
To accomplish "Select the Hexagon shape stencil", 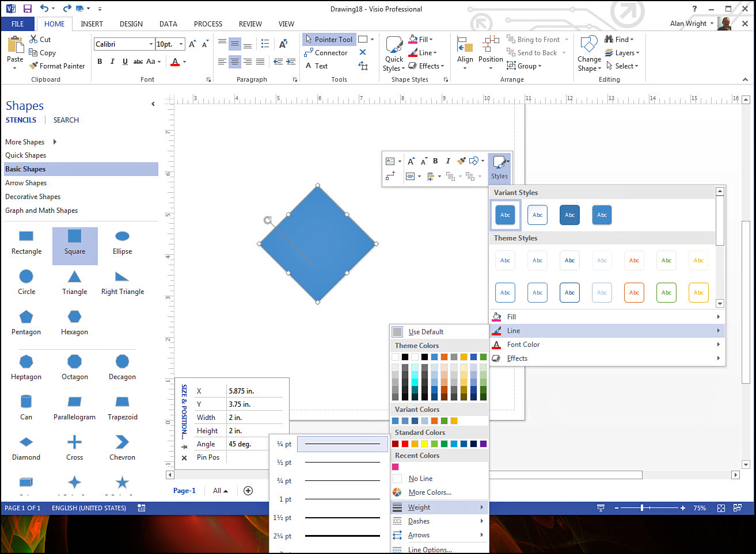I will pos(74,323).
